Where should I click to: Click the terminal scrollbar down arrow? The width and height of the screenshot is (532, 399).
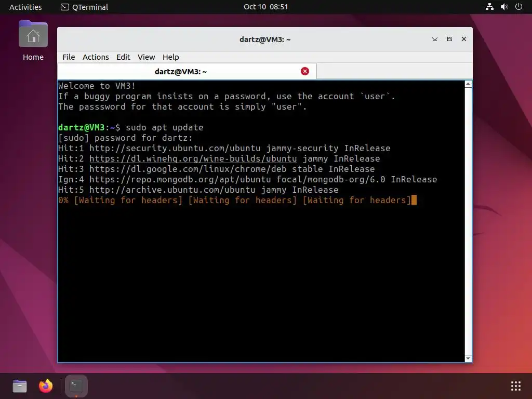coord(468,358)
